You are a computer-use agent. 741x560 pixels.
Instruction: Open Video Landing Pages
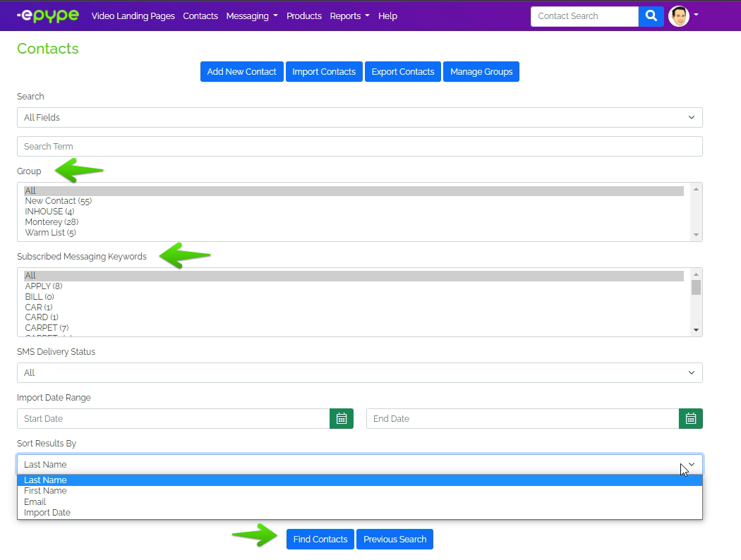(133, 16)
